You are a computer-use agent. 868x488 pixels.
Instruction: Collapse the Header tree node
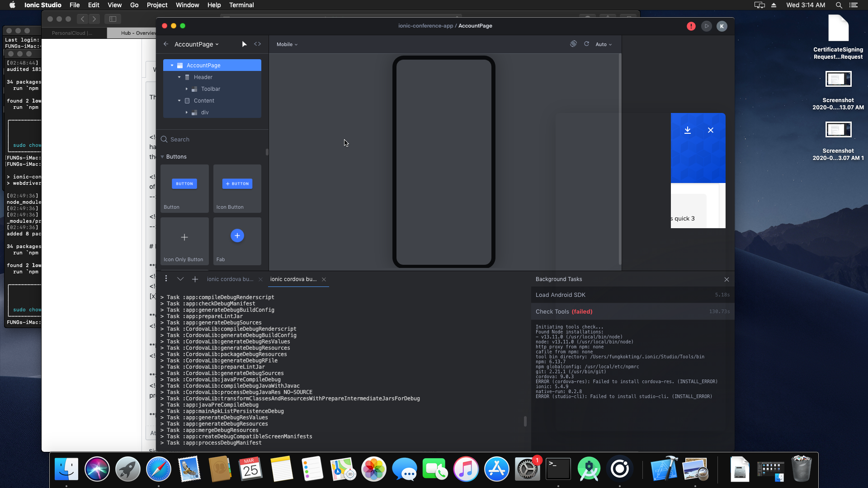pos(179,77)
